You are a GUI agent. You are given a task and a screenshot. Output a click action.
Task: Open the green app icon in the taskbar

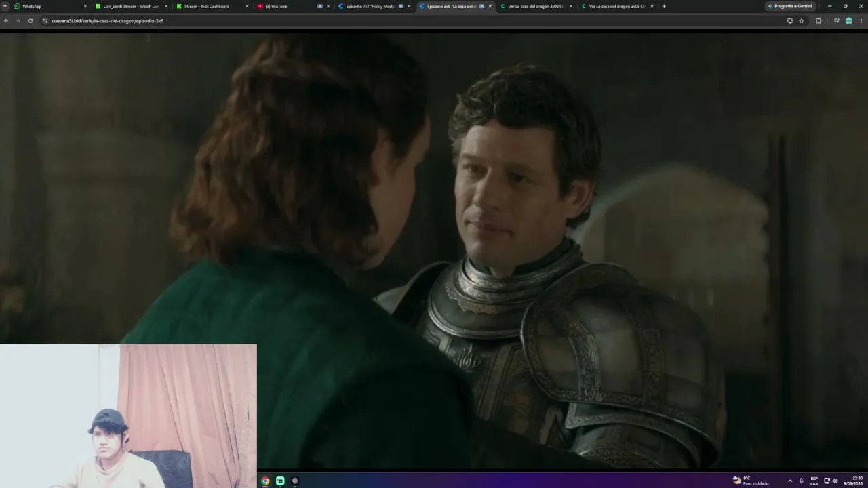point(280,481)
